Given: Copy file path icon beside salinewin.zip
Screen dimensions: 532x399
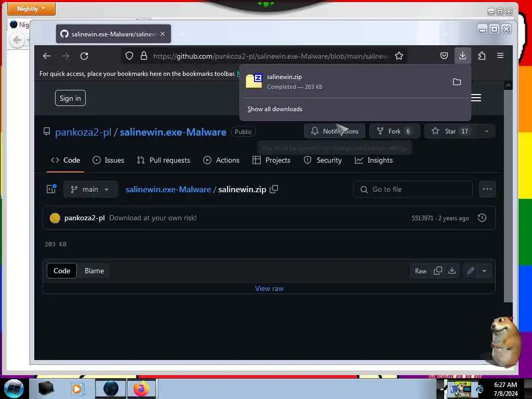Looking at the screenshot, I should coord(274,189).
